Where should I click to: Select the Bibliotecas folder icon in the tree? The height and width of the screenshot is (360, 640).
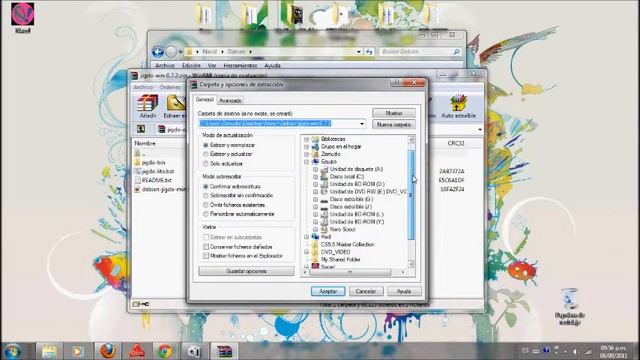[316, 139]
